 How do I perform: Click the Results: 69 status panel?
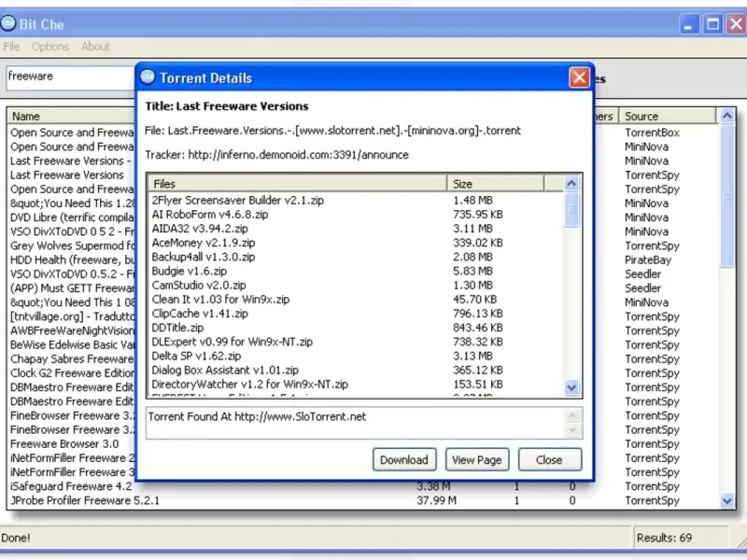[681, 538]
